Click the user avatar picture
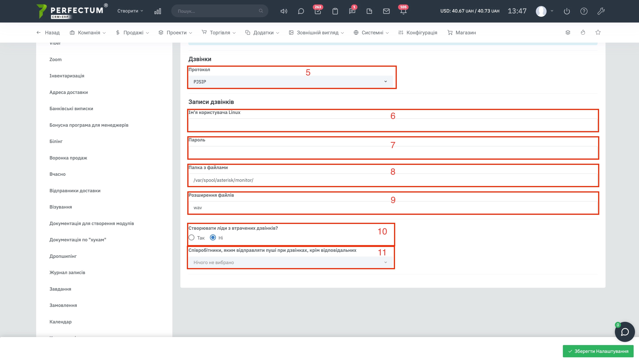Image resolution: width=639 pixels, height=364 pixels. click(x=541, y=11)
